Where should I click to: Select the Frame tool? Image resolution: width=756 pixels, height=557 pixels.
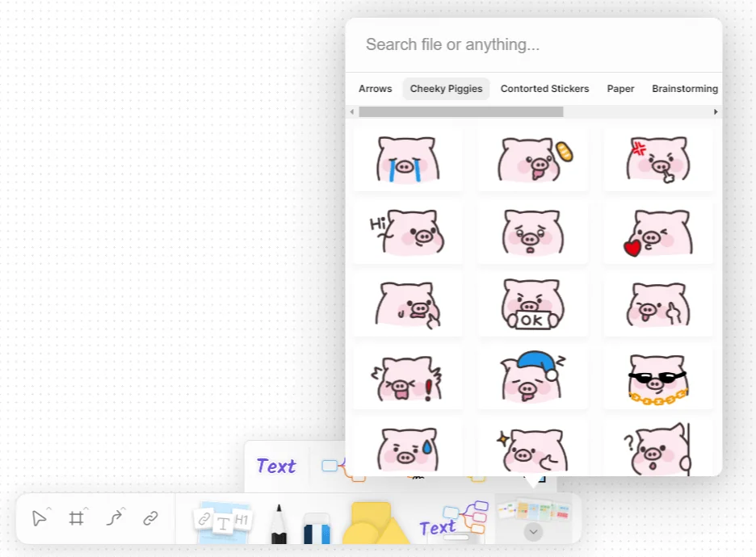click(x=76, y=518)
